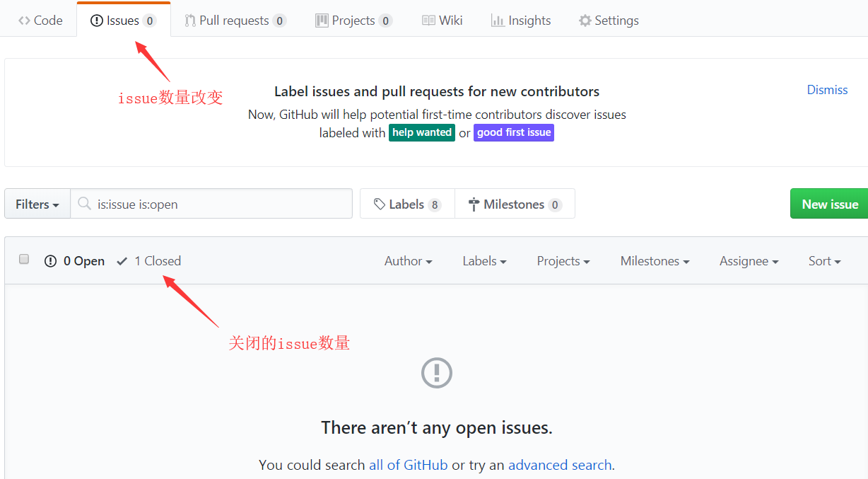Switch to the Pull requests tab
The width and height of the screenshot is (868, 479).
click(235, 21)
